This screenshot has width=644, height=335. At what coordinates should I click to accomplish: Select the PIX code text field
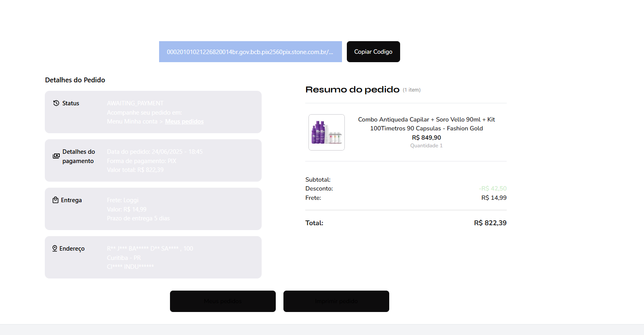click(250, 52)
